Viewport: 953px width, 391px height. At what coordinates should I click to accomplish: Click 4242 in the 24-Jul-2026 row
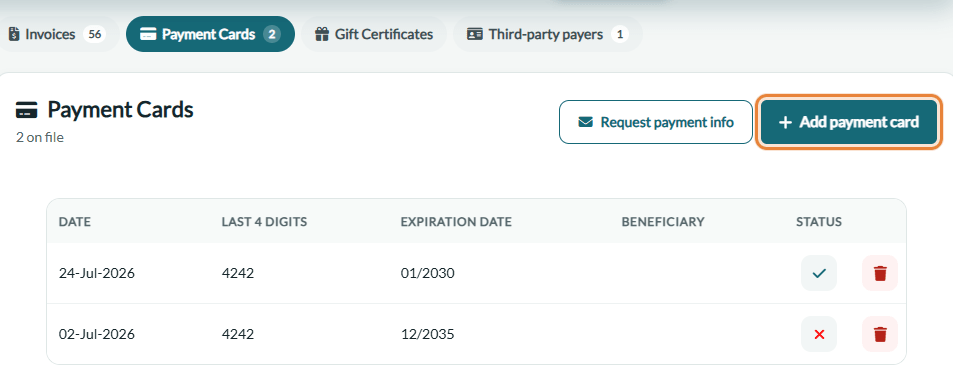click(x=238, y=274)
